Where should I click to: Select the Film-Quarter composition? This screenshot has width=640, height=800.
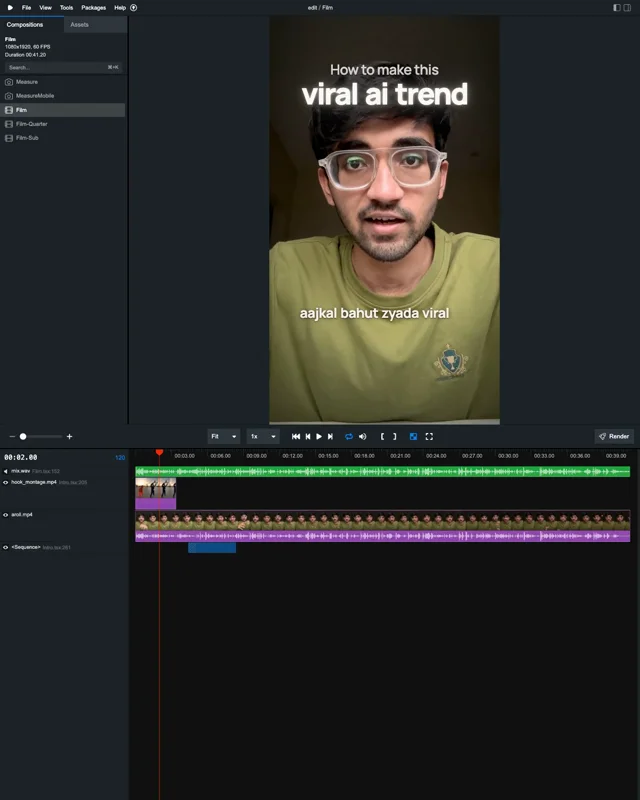tap(63, 124)
